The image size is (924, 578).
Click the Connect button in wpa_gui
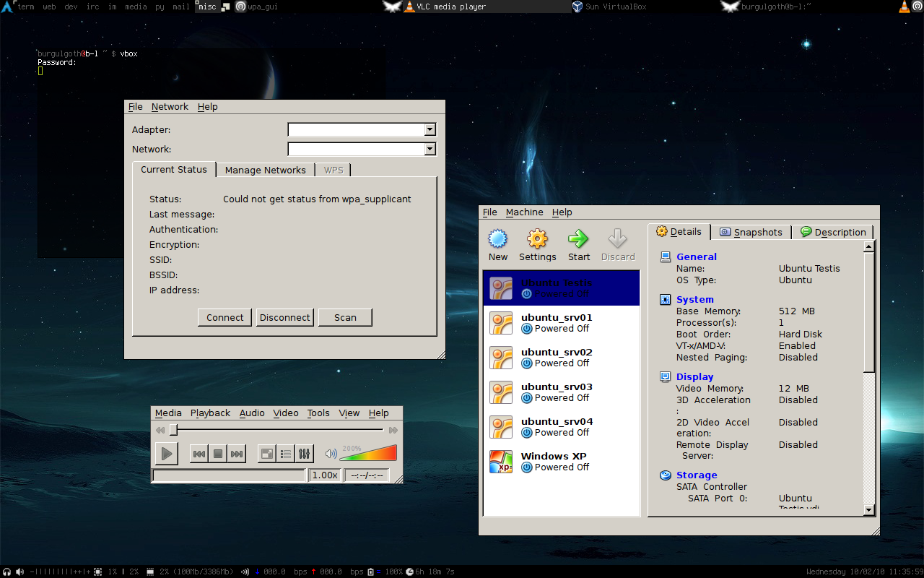tap(225, 317)
